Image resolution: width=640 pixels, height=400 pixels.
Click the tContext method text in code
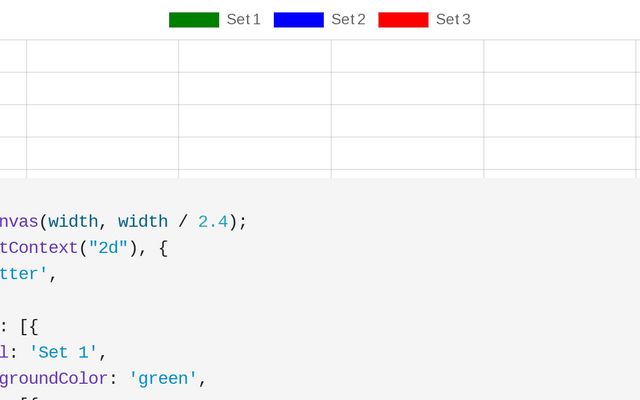(39, 247)
